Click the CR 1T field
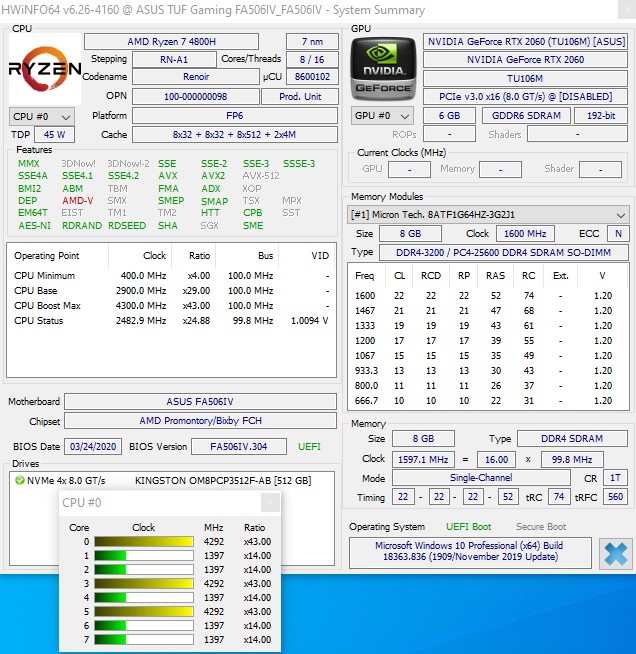Viewport: 636px width, 654px height. coord(615,478)
